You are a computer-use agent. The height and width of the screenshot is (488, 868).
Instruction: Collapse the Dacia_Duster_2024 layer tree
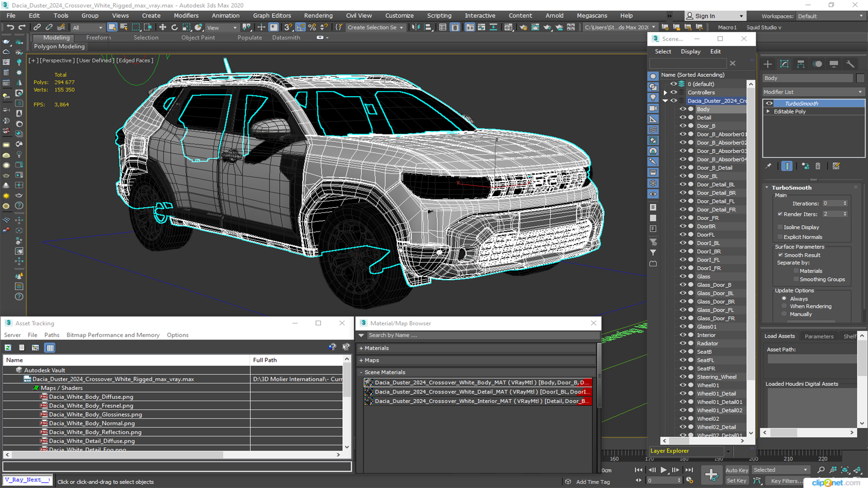pos(665,101)
